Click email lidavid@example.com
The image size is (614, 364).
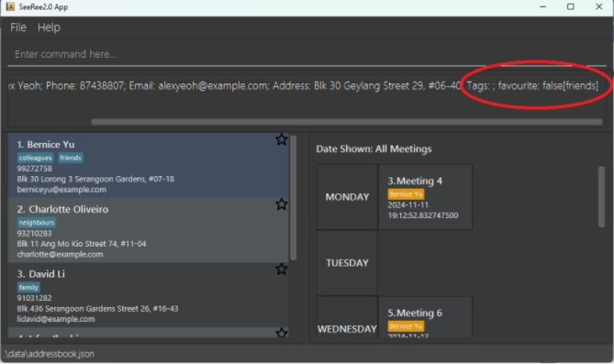coord(56,319)
